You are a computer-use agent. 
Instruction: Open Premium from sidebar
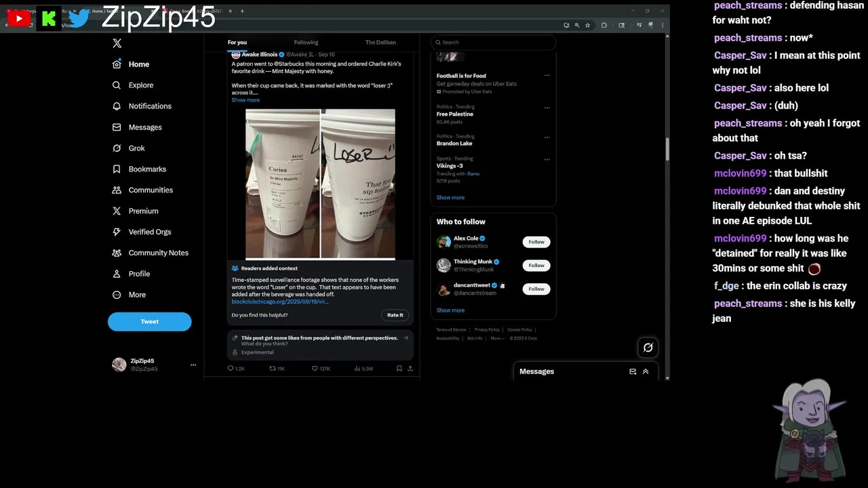click(135, 211)
